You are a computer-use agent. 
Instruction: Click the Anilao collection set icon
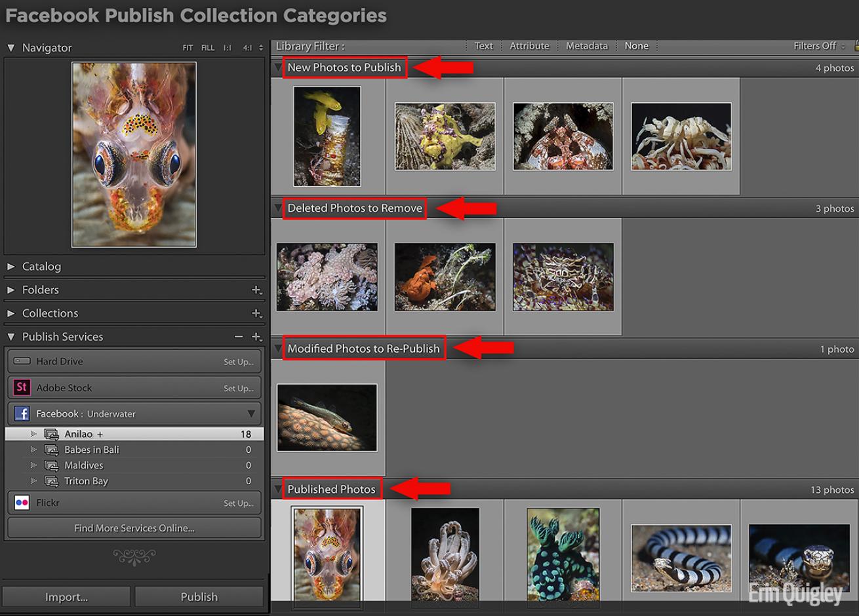click(x=51, y=434)
